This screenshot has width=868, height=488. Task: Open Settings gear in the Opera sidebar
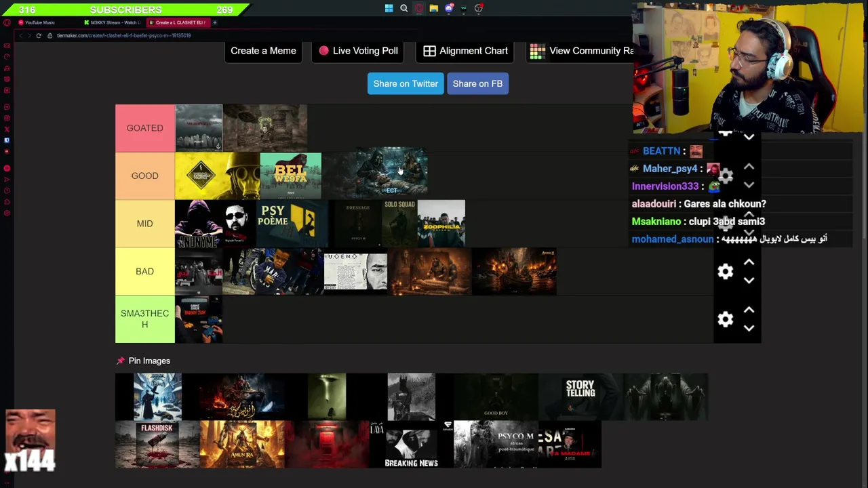click(7, 213)
